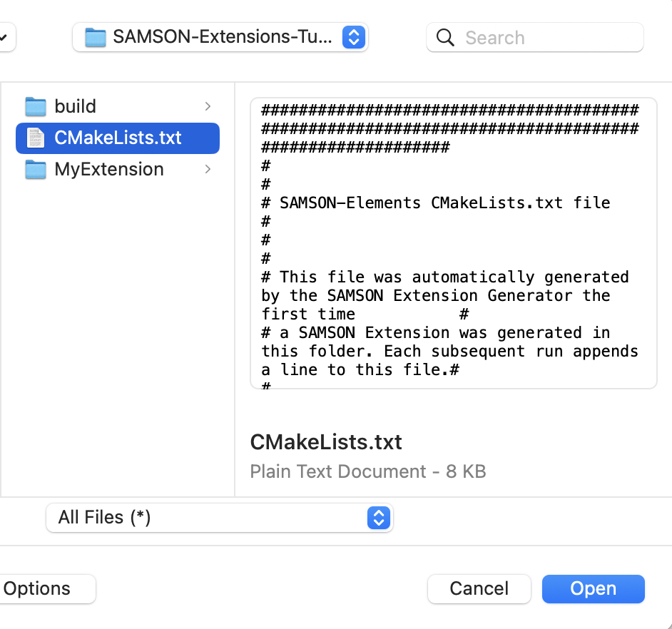This screenshot has height=629, width=672.
Task: Click the up-down arrows on the folder selector
Action: [353, 37]
